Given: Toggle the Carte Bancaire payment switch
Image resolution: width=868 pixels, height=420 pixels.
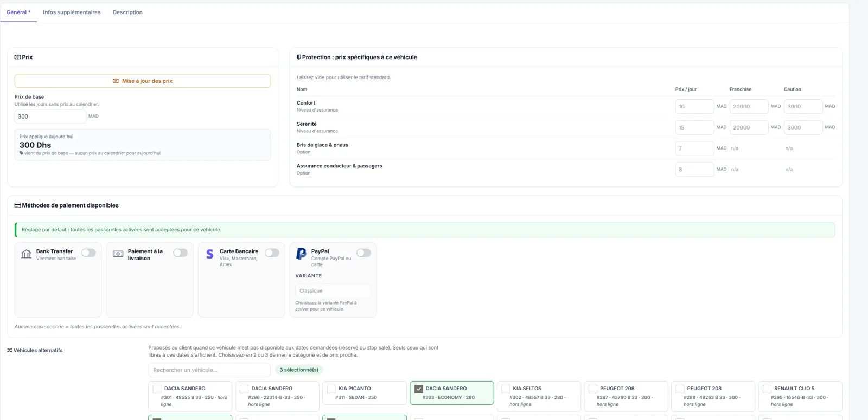Looking at the screenshot, I should [272, 253].
